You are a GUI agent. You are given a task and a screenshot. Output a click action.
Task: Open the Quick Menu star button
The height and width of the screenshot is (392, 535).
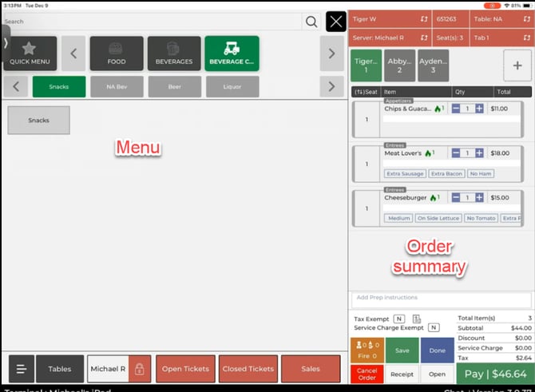tap(30, 53)
